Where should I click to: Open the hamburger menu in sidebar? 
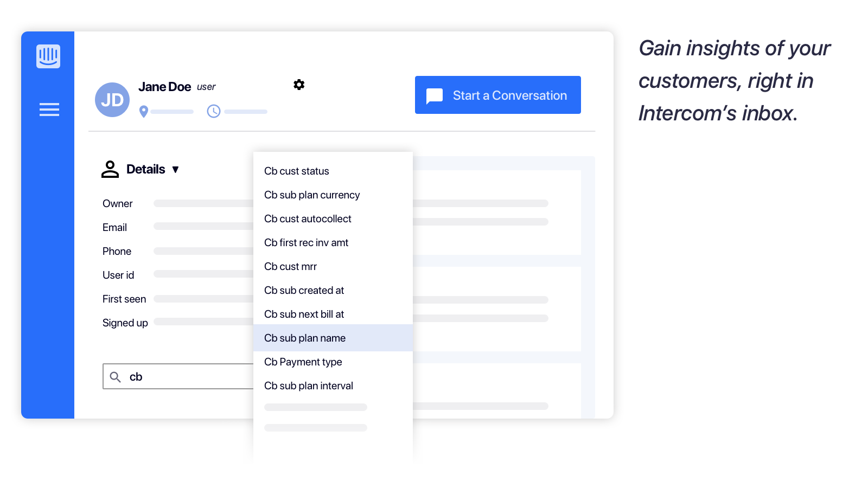point(49,110)
